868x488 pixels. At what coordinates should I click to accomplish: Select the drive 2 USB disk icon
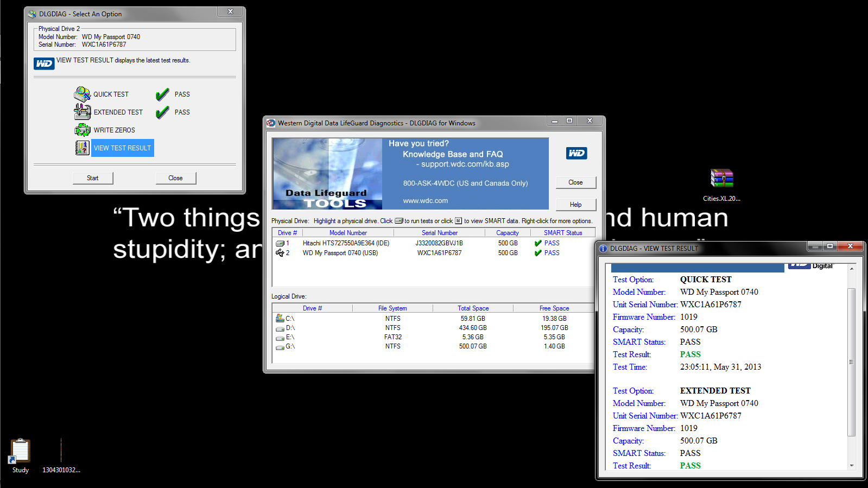pyautogui.click(x=280, y=253)
